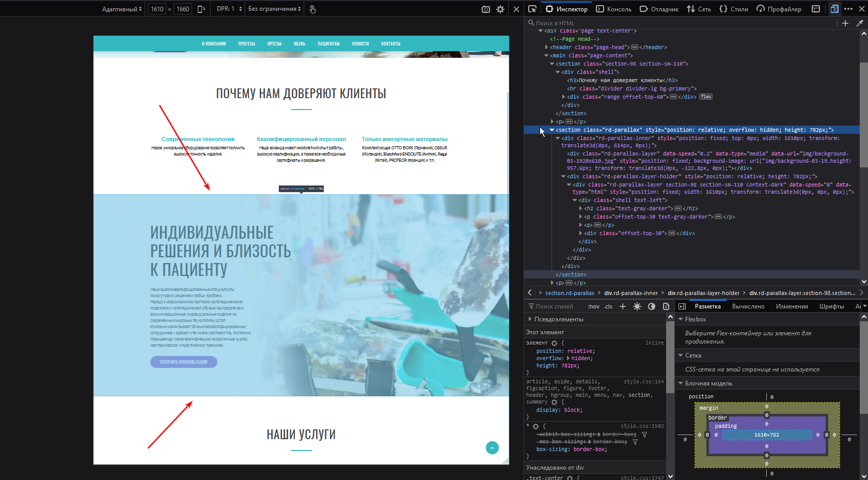
Task: Rotate the viewport orientation
Action: tap(201, 9)
